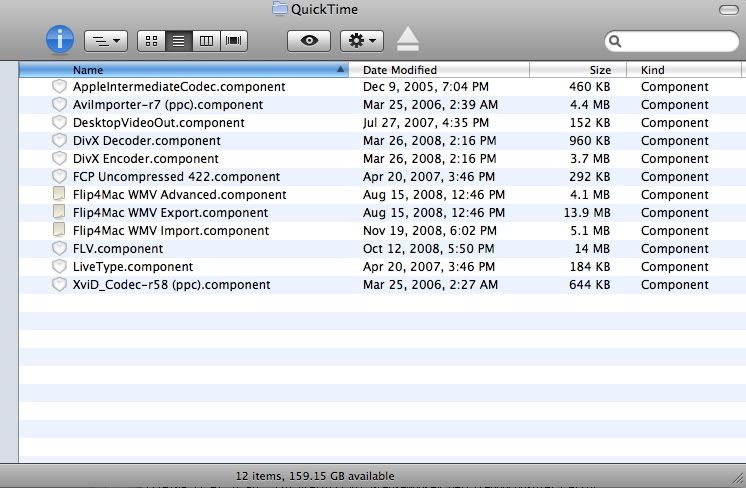This screenshot has width=746, height=488.
Task: Click the search magnifier icon
Action: 615,41
